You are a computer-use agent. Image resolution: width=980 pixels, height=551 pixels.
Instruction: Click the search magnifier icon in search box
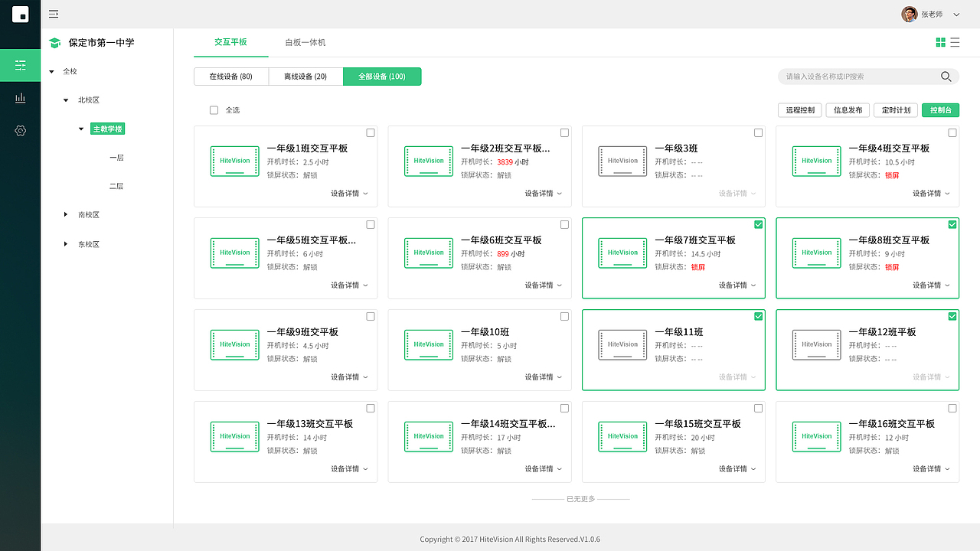point(946,77)
